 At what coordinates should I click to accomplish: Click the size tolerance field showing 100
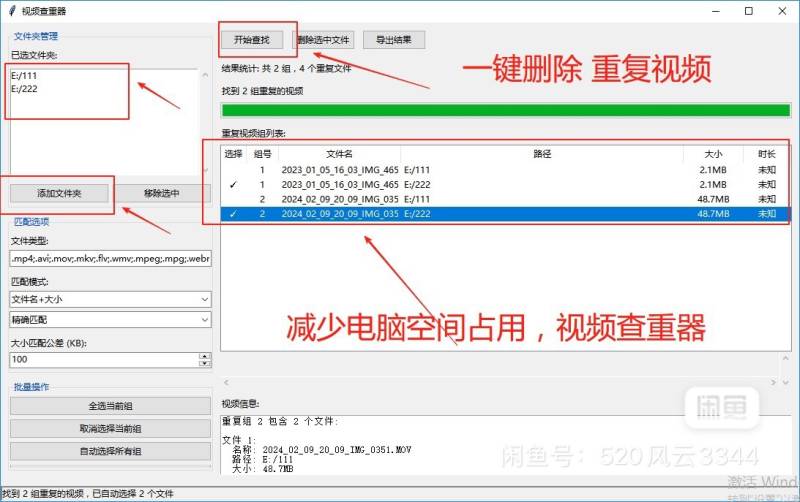[x=104, y=360]
